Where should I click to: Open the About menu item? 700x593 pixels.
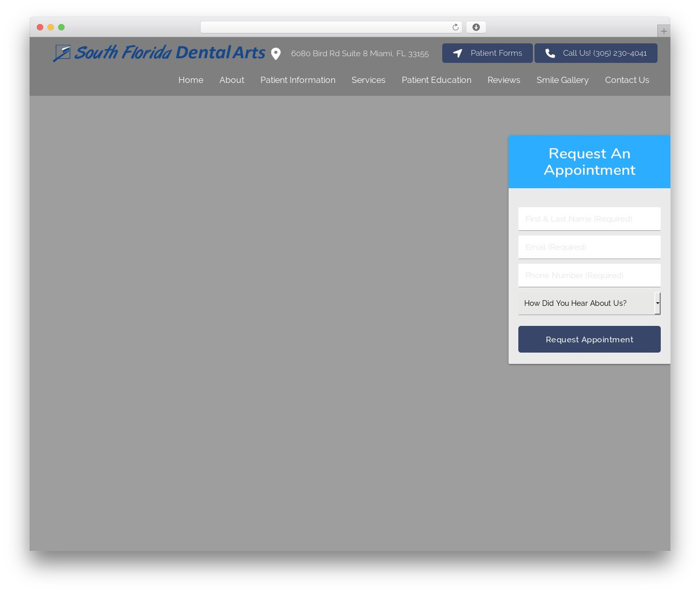click(x=232, y=80)
